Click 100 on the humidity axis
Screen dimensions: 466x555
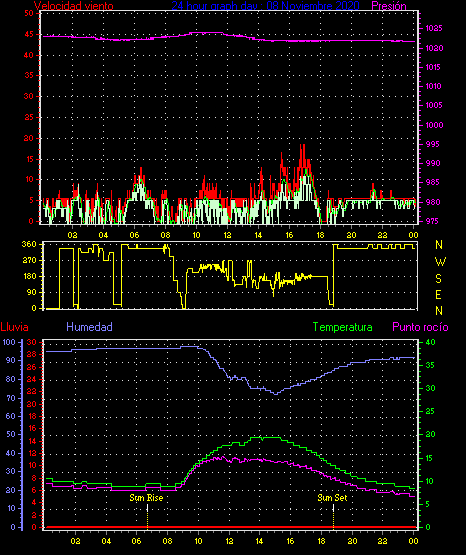[9, 342]
